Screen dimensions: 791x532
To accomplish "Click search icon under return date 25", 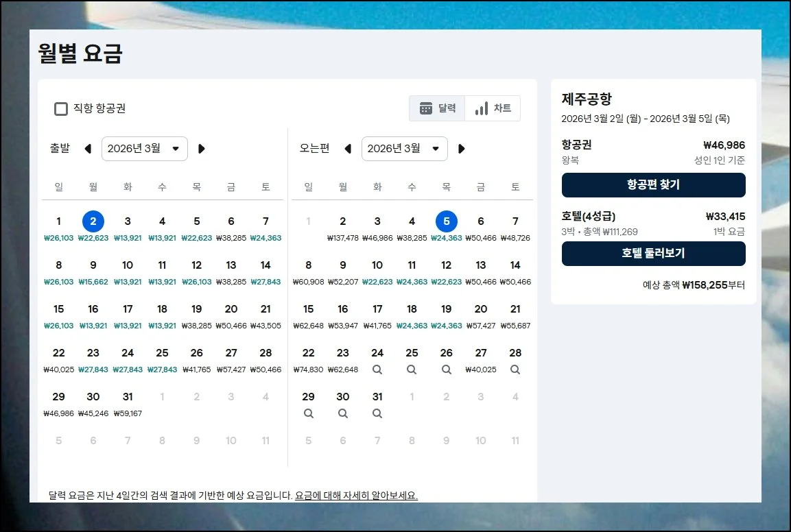I will 412,370.
